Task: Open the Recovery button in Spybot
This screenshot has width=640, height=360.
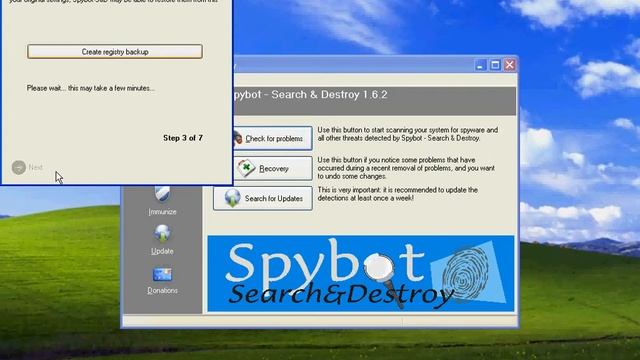Action: 273,168
